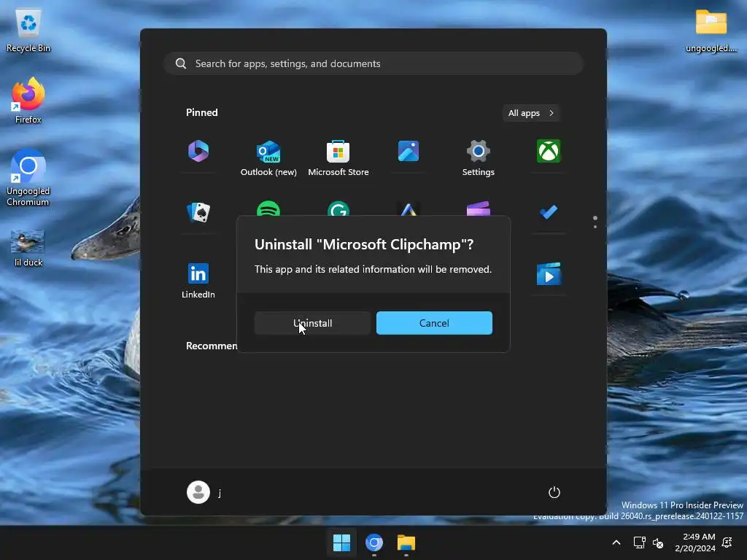Open Clipchamp purple pinned icon

click(479, 209)
